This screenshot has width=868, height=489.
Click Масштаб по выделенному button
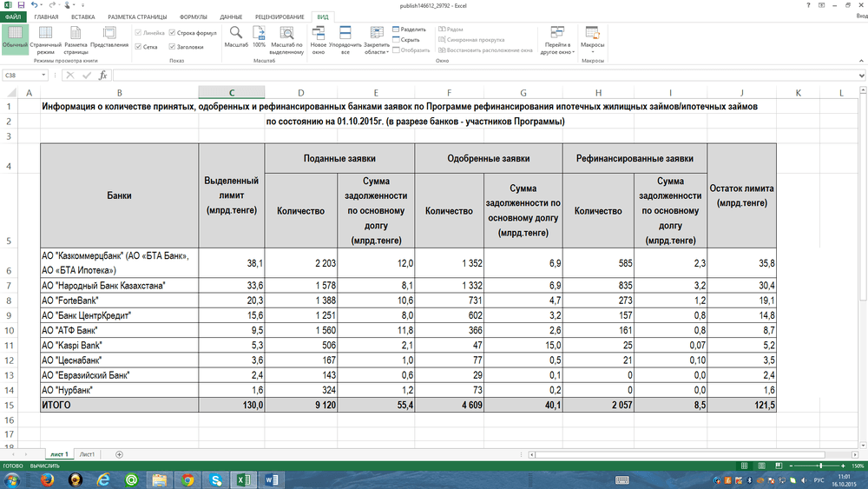[286, 40]
